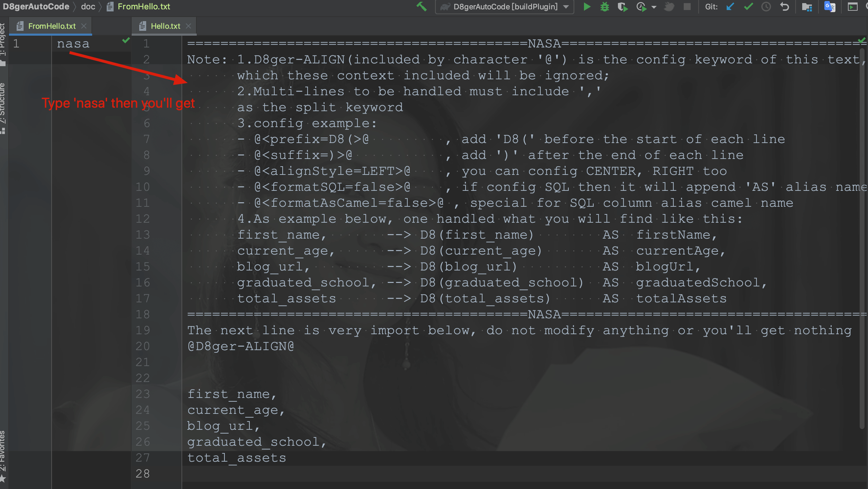Image resolution: width=868 pixels, height=489 pixels.
Task: Switch to the FromHello.txt editor tab
Action: [x=52, y=26]
